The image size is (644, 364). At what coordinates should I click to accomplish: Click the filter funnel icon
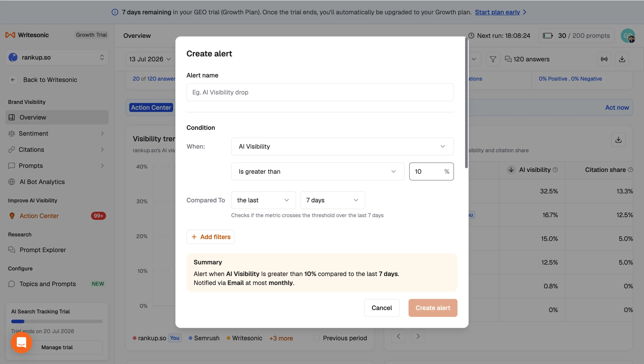pyautogui.click(x=493, y=59)
